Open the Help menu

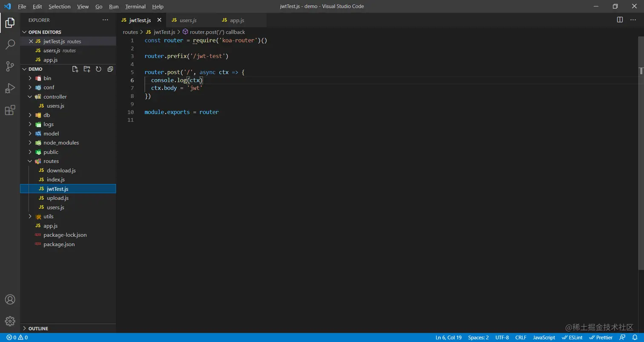tap(158, 6)
